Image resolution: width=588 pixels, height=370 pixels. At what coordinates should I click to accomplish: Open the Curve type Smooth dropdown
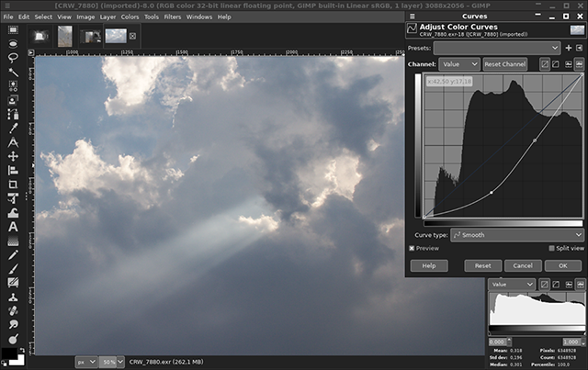click(x=517, y=235)
